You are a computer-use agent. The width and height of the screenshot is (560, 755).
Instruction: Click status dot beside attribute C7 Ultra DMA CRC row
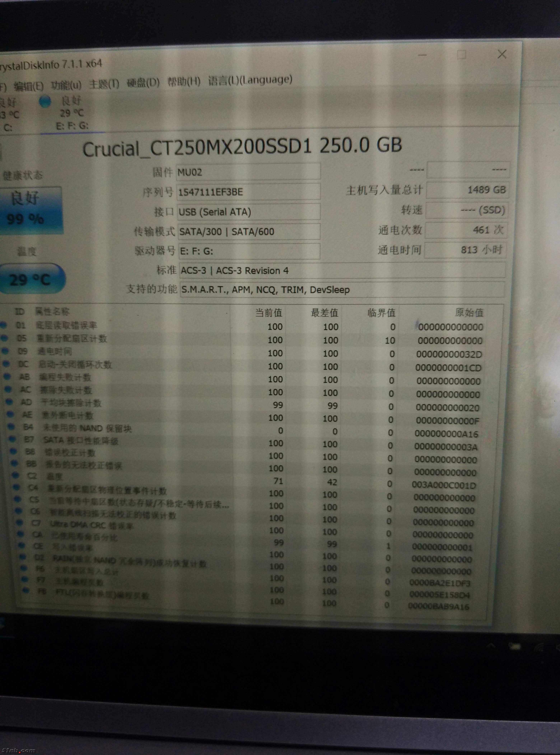[19, 523]
